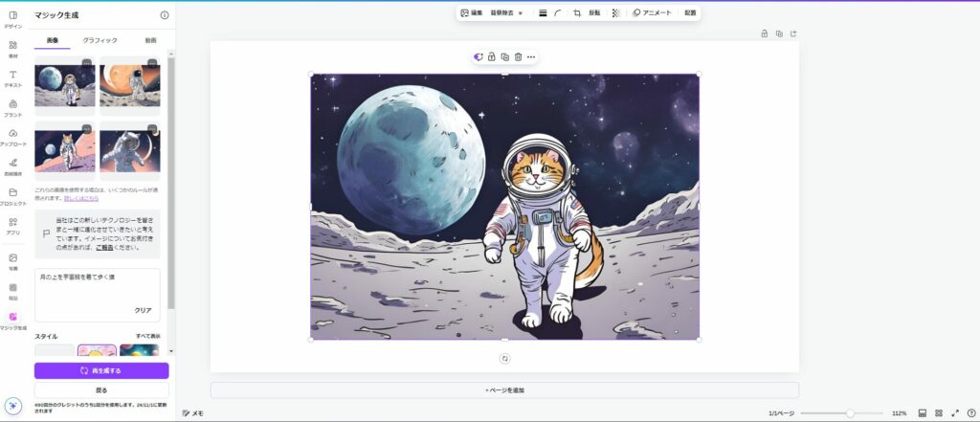Switch to the 画像 (Images) tab
The height and width of the screenshot is (422, 980).
tap(53, 40)
